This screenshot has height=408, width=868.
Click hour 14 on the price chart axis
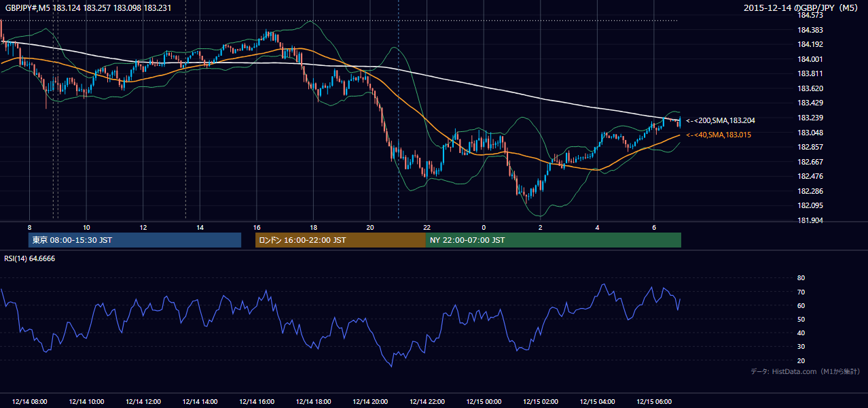click(200, 227)
